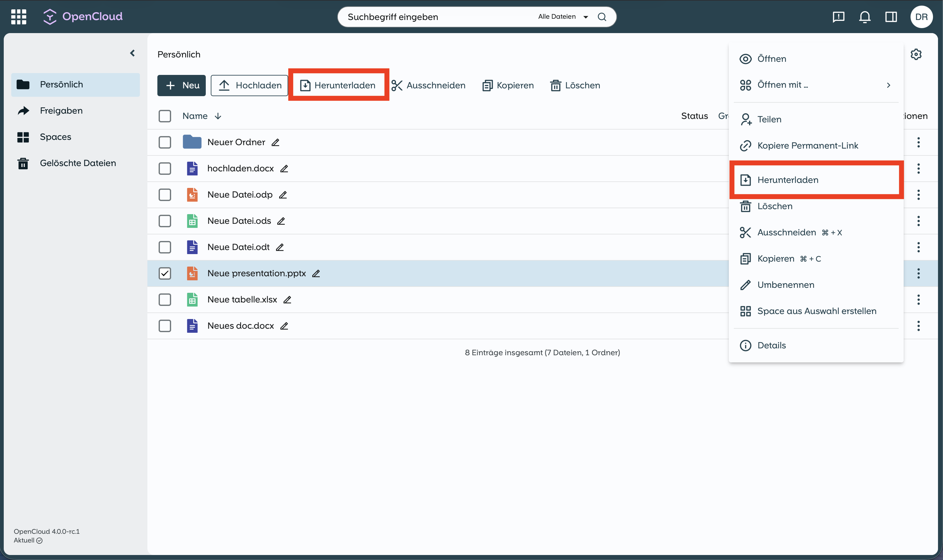Toggle the select-all checkbox in header
The image size is (943, 560).
tap(165, 116)
